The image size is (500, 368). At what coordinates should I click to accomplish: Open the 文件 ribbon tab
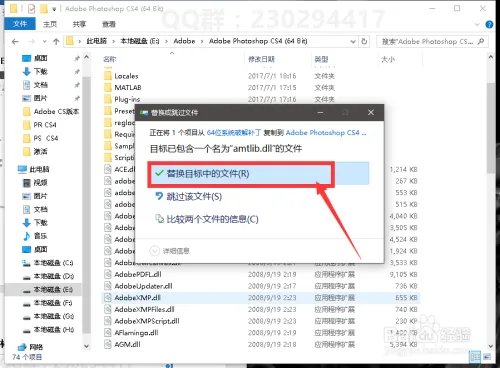click(20, 24)
